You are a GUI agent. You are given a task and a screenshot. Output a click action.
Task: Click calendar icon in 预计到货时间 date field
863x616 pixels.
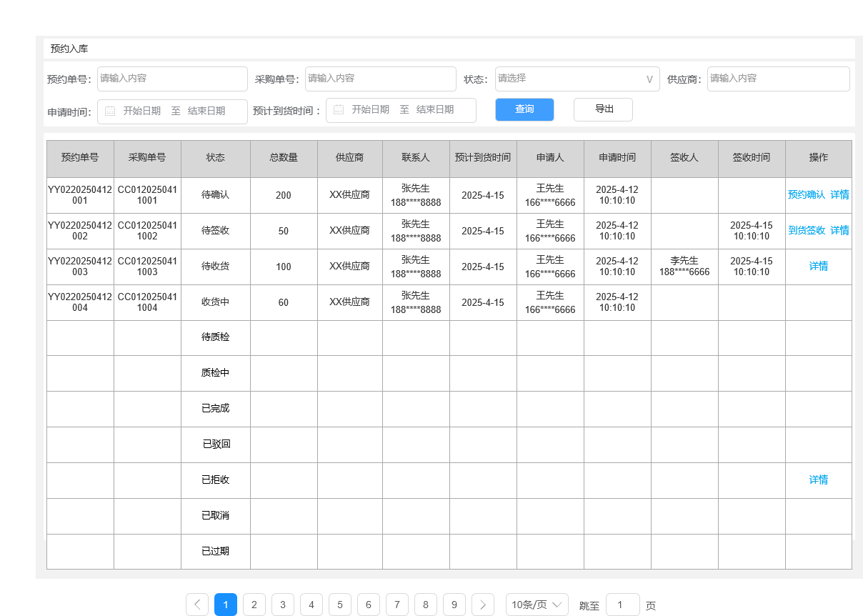click(x=339, y=110)
